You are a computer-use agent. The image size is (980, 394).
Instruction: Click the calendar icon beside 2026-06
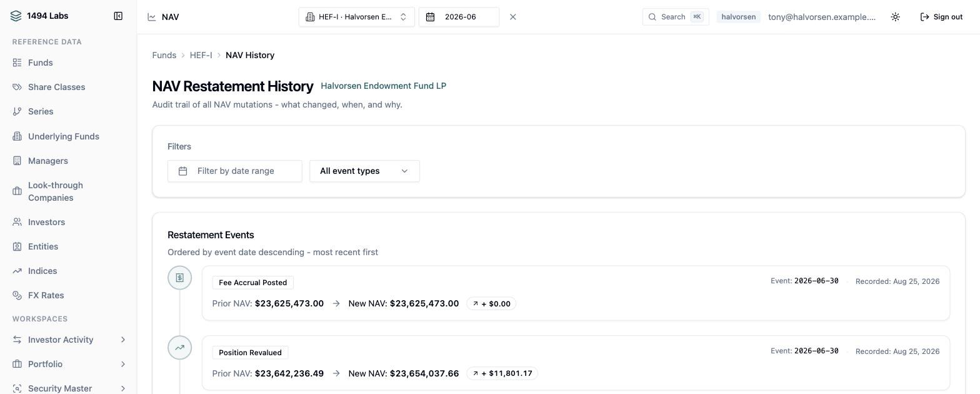pyautogui.click(x=431, y=17)
